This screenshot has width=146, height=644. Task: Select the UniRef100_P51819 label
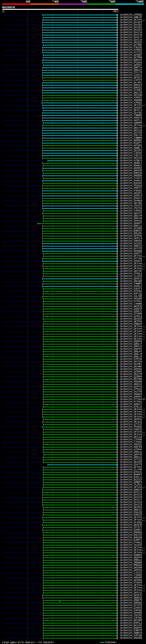(131, 63)
